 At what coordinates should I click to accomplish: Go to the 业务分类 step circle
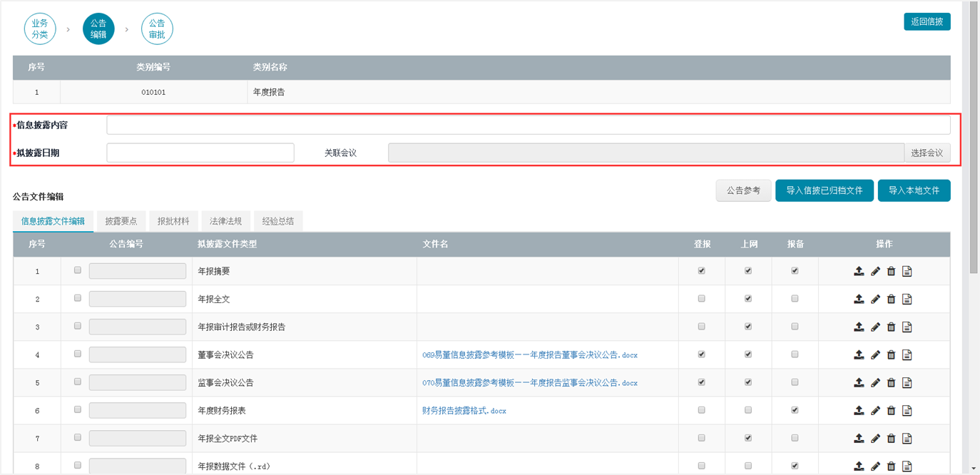point(39,29)
